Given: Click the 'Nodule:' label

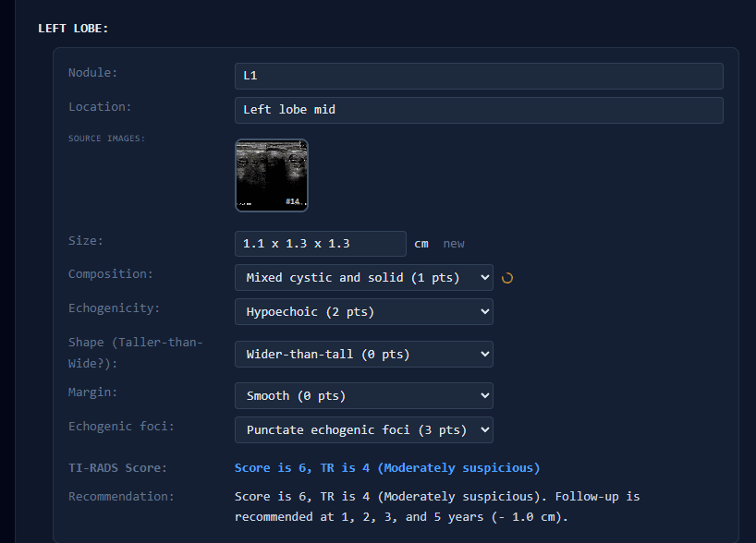Looking at the screenshot, I should [92, 73].
